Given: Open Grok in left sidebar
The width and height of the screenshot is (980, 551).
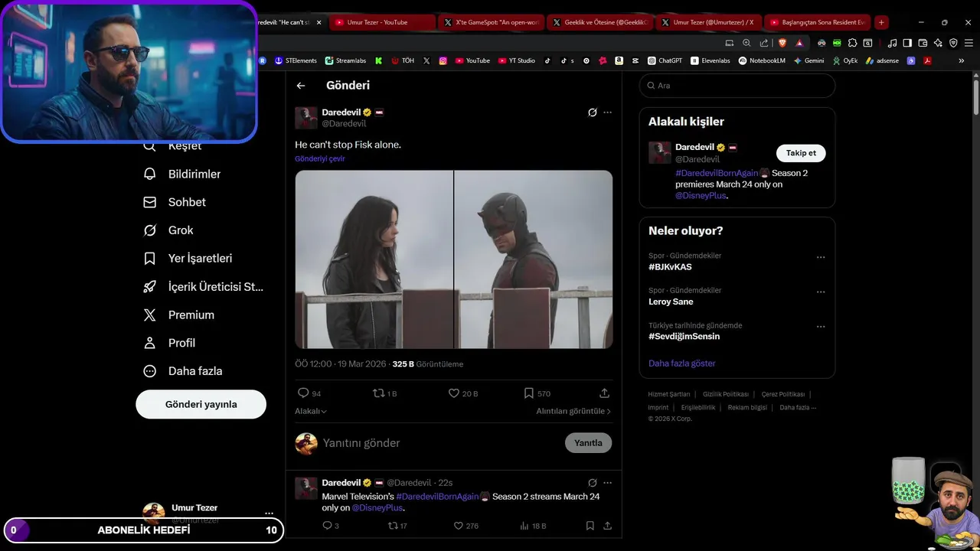Looking at the screenshot, I should (x=168, y=230).
